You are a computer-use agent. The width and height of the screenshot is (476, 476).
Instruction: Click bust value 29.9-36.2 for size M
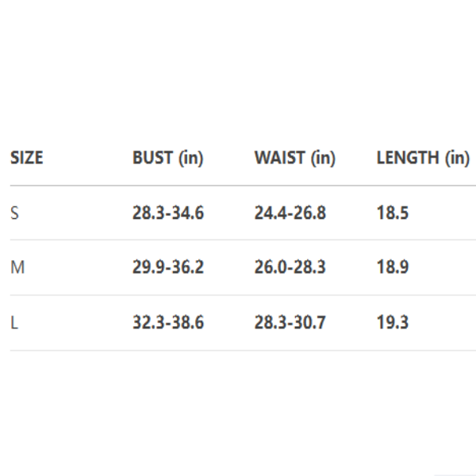click(167, 267)
